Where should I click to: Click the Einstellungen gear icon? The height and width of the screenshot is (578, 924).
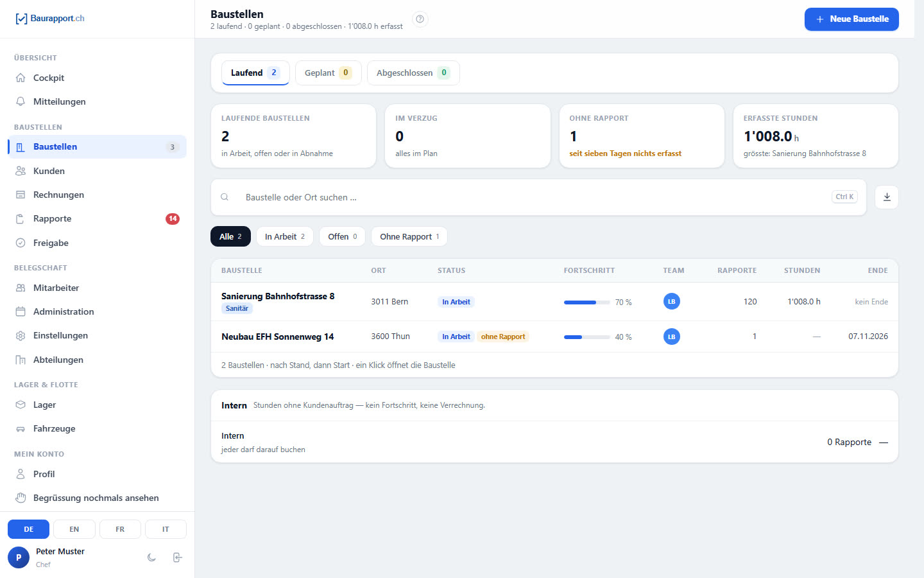(21, 336)
